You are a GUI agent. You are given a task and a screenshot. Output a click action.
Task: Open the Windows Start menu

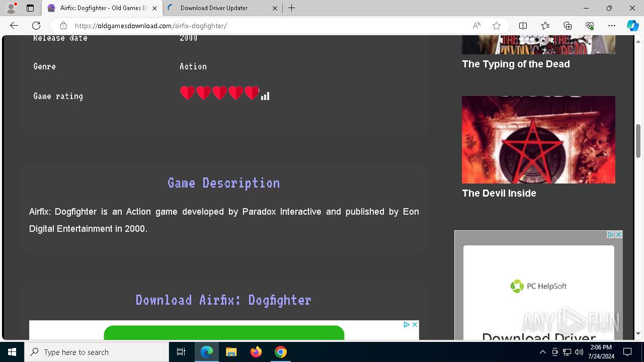click(x=12, y=352)
